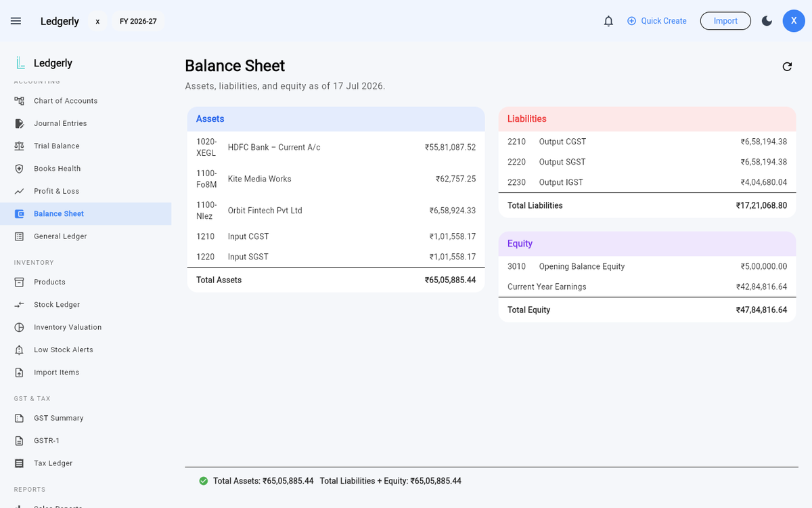The width and height of the screenshot is (812, 508).
Task: Click the Output SGST liability row
Action: 648,162
